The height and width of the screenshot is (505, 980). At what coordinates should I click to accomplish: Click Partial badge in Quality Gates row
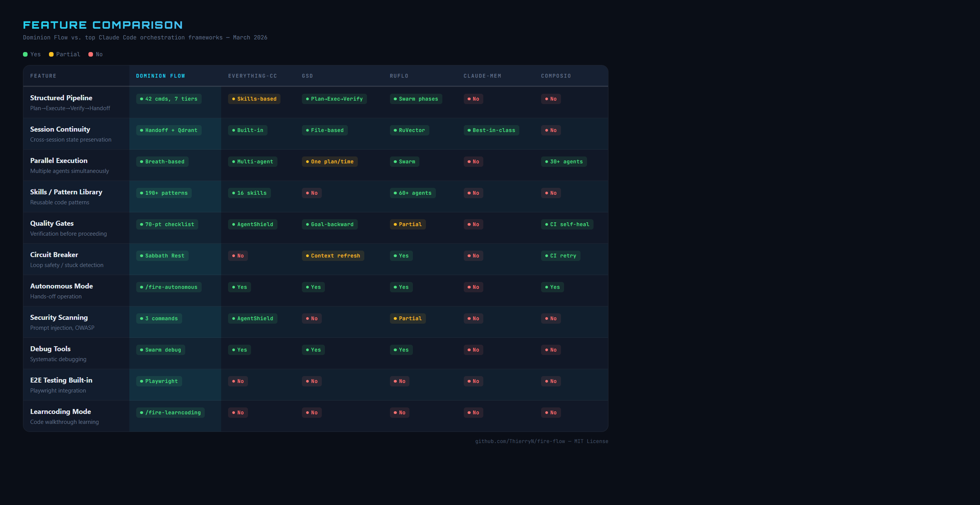pos(408,225)
